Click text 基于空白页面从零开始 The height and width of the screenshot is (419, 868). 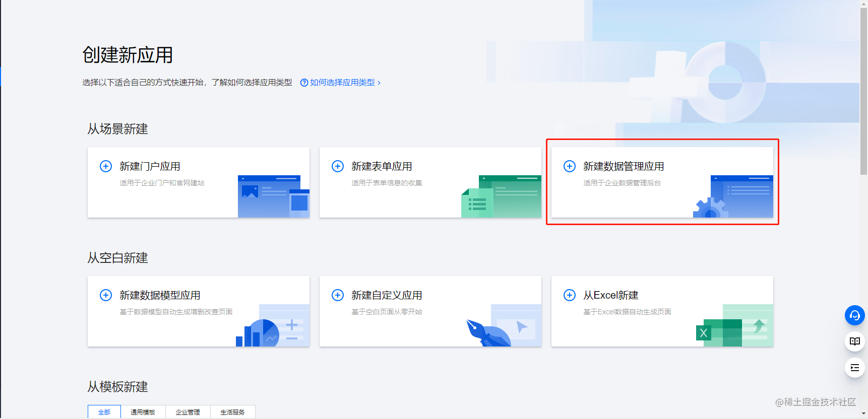click(x=387, y=312)
